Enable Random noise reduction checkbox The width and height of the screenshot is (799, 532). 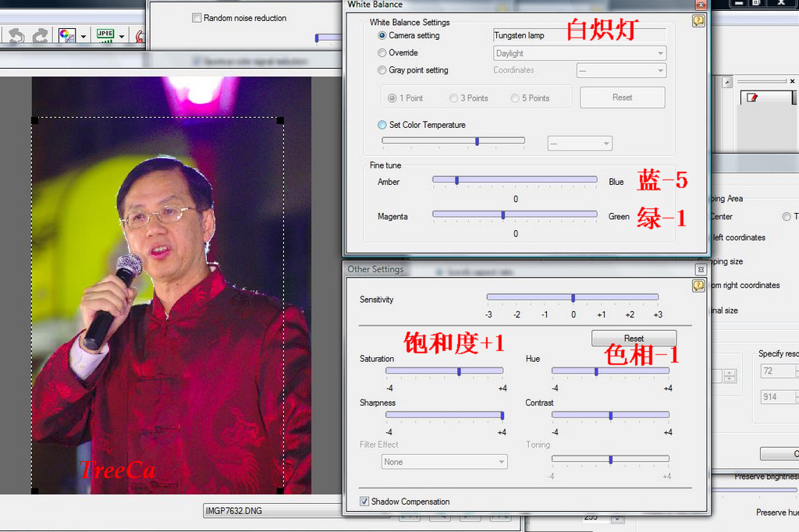coord(197,18)
